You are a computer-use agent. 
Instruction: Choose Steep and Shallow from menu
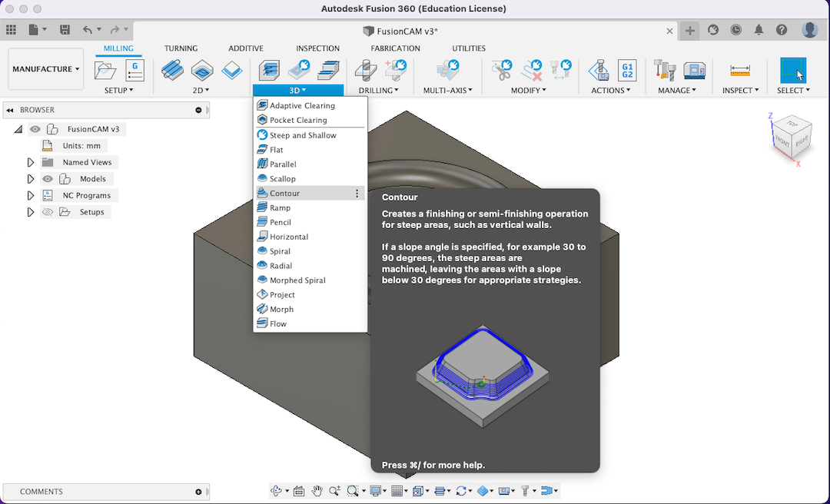click(x=310, y=135)
